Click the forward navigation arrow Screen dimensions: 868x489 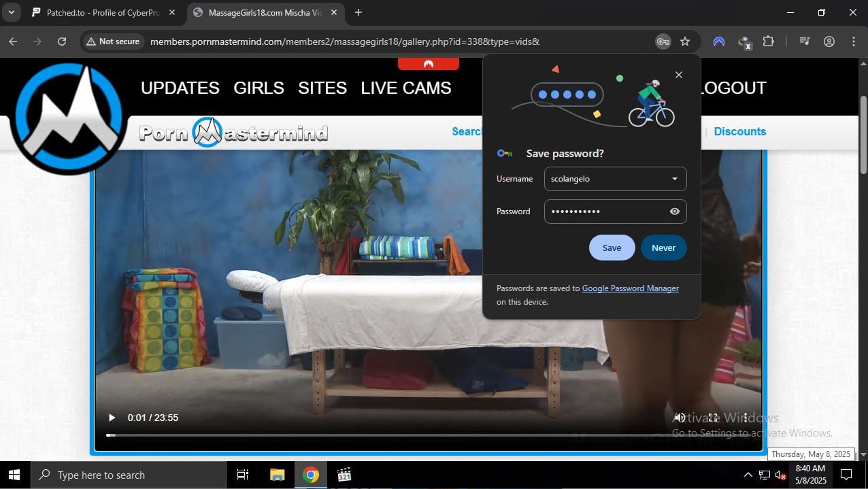(37, 41)
